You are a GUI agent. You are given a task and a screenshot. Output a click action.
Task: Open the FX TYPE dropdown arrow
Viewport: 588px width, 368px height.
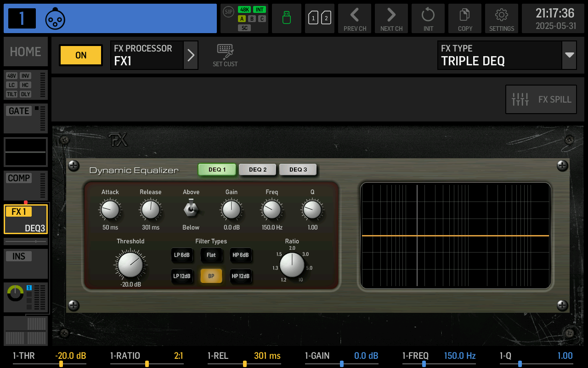[x=570, y=55]
